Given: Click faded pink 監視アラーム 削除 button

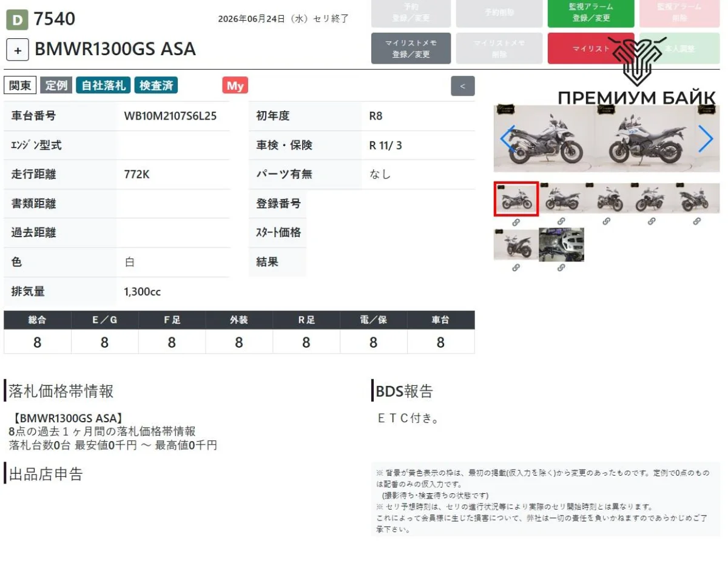Looking at the screenshot, I should [679, 12].
